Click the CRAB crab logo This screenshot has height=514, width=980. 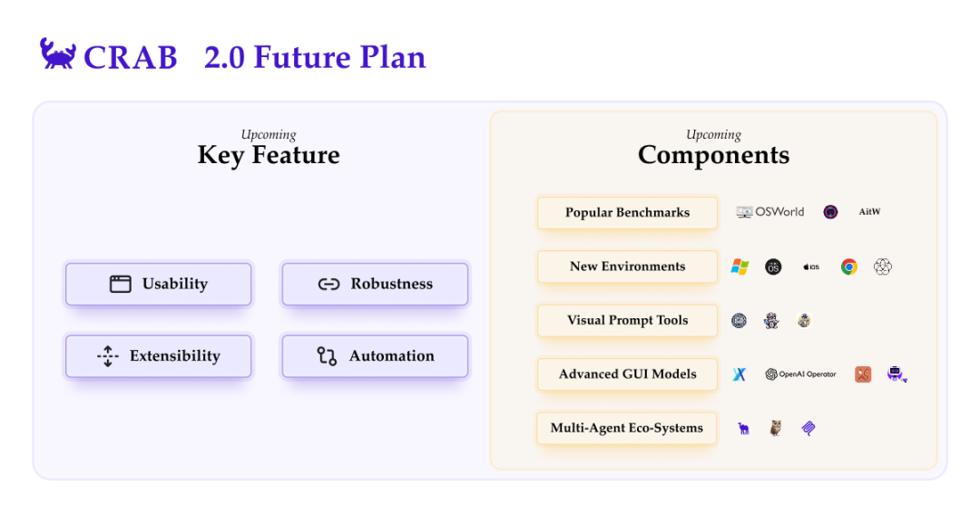(57, 54)
